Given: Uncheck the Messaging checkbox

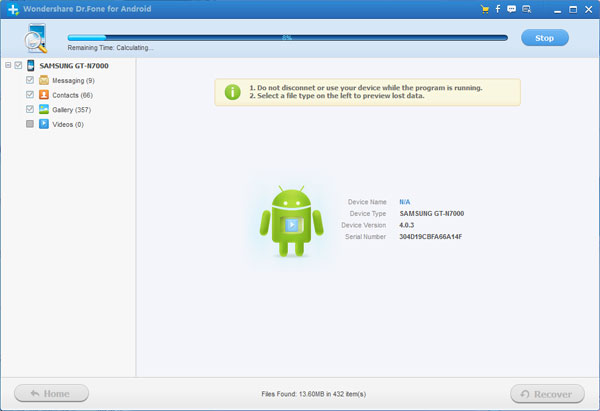Looking at the screenshot, I should [x=30, y=80].
